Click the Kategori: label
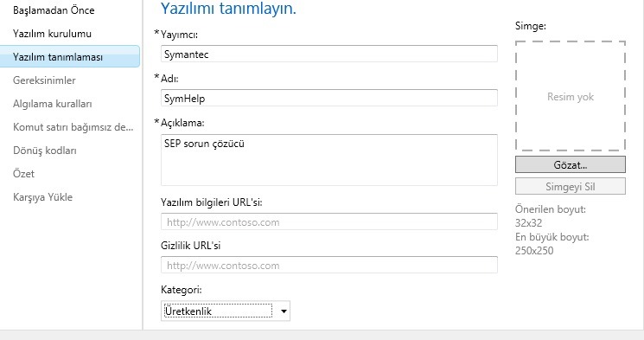Viewport: 644px width, 340px height. pyautogui.click(x=182, y=290)
